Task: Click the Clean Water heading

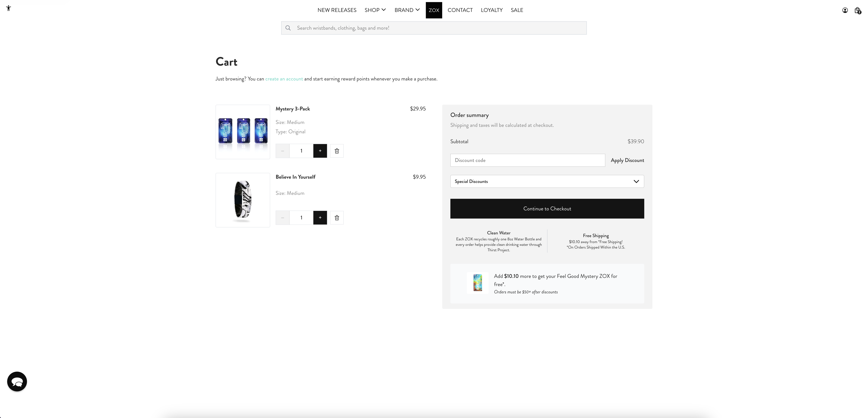Action: click(x=498, y=233)
